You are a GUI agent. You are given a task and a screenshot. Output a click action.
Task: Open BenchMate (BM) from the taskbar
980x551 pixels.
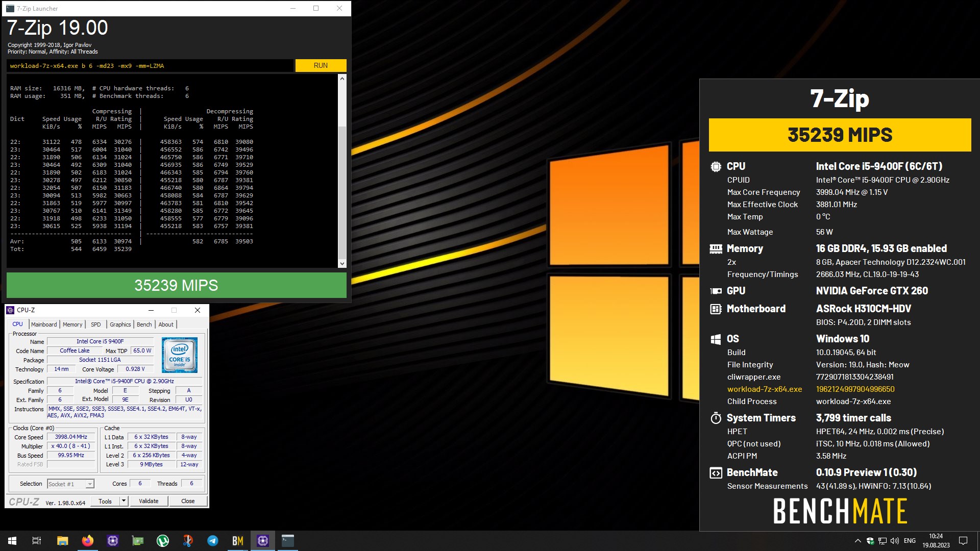[238, 541]
